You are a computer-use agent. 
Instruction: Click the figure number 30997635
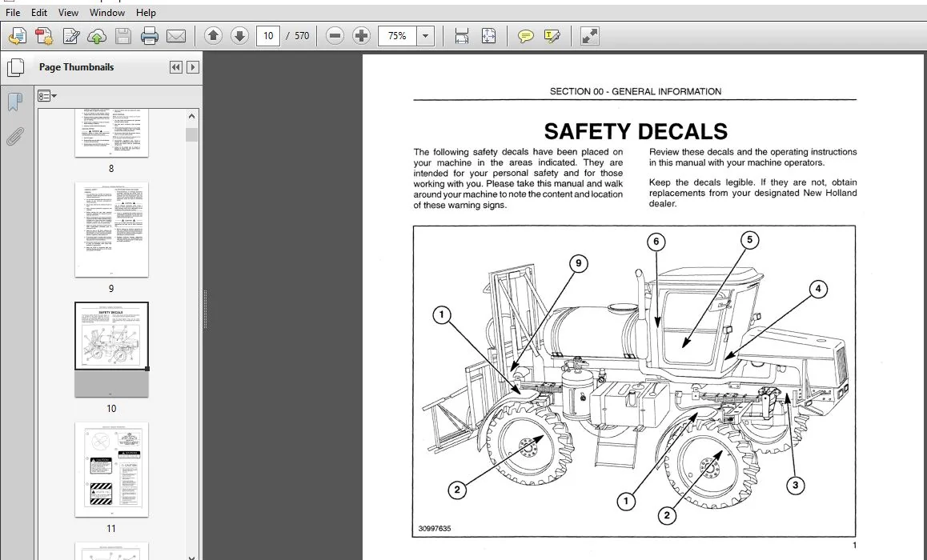pos(435,529)
